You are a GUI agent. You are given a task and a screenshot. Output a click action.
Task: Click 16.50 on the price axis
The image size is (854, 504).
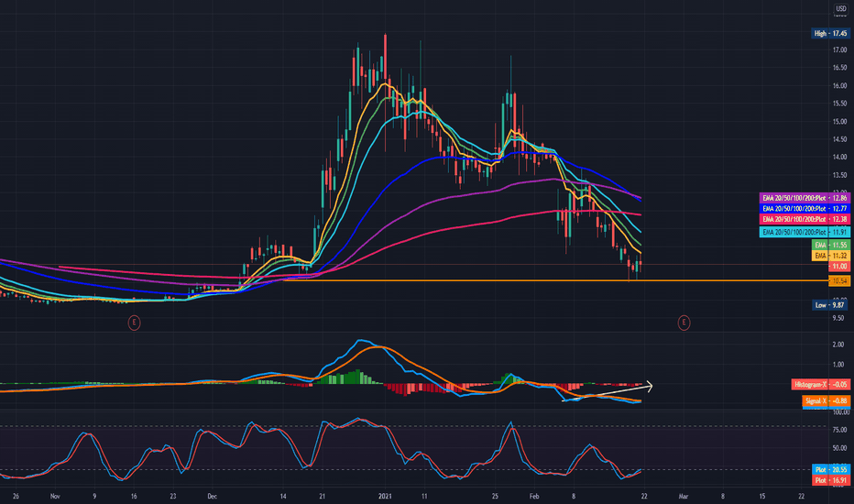tap(839, 68)
